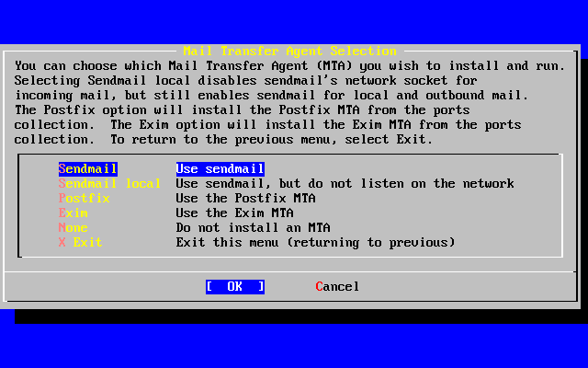Choose the Sendmail local option
The height and width of the screenshot is (368, 588).
(109, 184)
